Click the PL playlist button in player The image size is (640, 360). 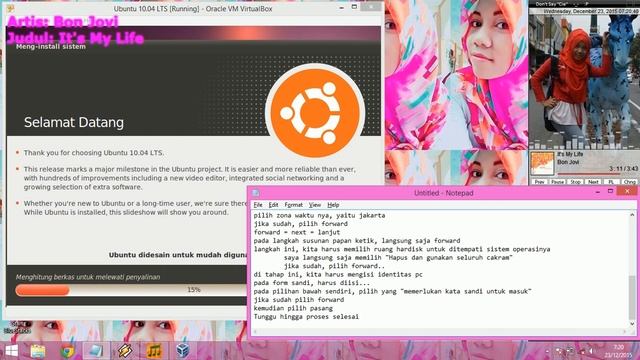pos(611,182)
